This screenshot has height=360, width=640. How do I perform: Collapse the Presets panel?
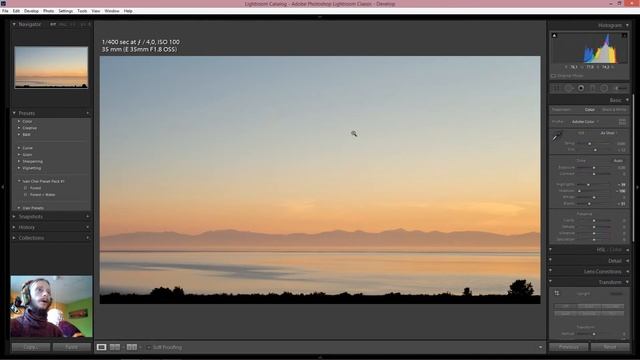click(x=14, y=113)
